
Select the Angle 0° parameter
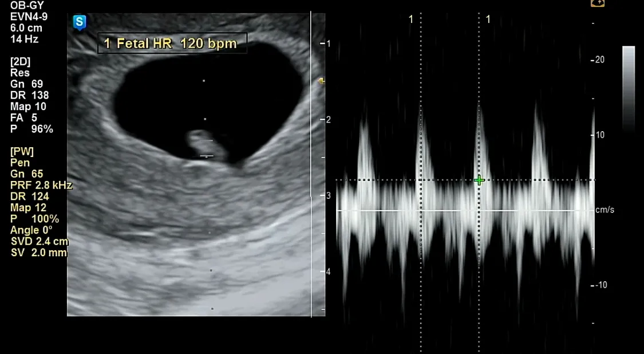pyautogui.click(x=31, y=230)
